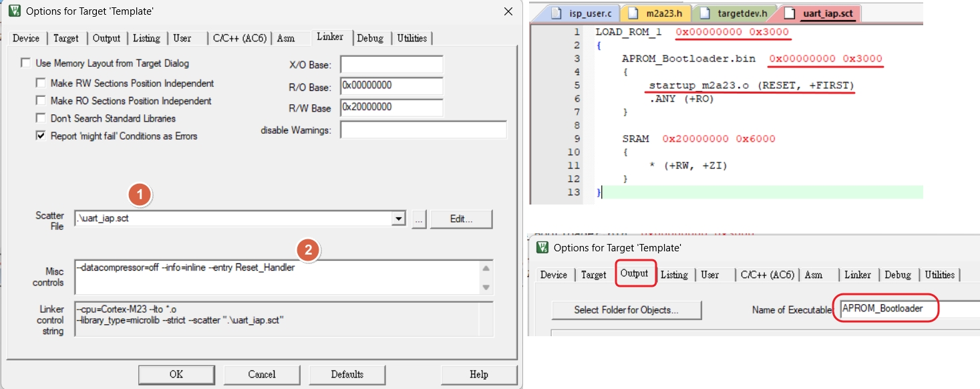Click the Defaults button
980x389 pixels.
[347, 374]
